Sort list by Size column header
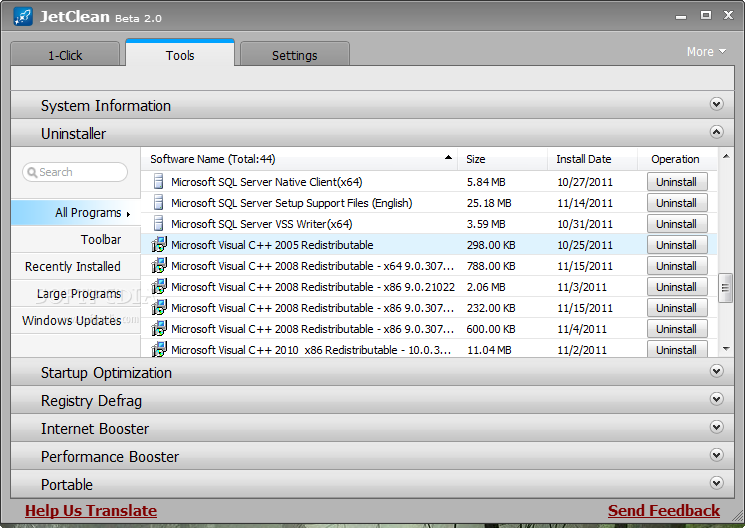 click(x=502, y=159)
